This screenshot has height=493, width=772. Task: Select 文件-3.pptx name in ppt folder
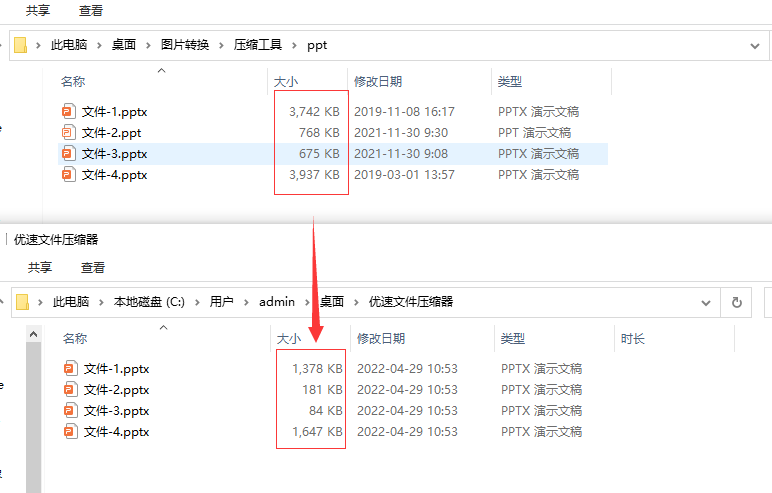[114, 154]
